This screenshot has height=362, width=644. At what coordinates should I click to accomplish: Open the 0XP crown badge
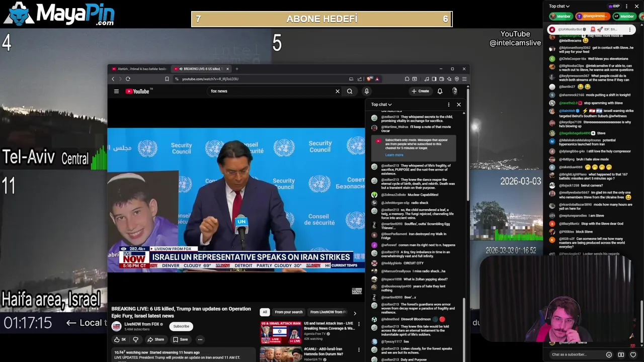pyautogui.click(x=614, y=6)
